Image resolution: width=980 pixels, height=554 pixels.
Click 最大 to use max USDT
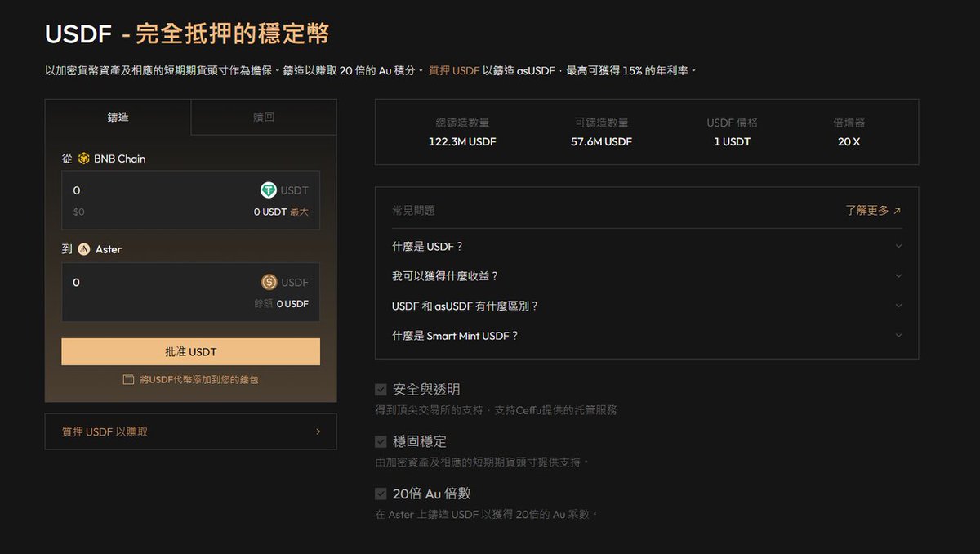pyautogui.click(x=299, y=212)
